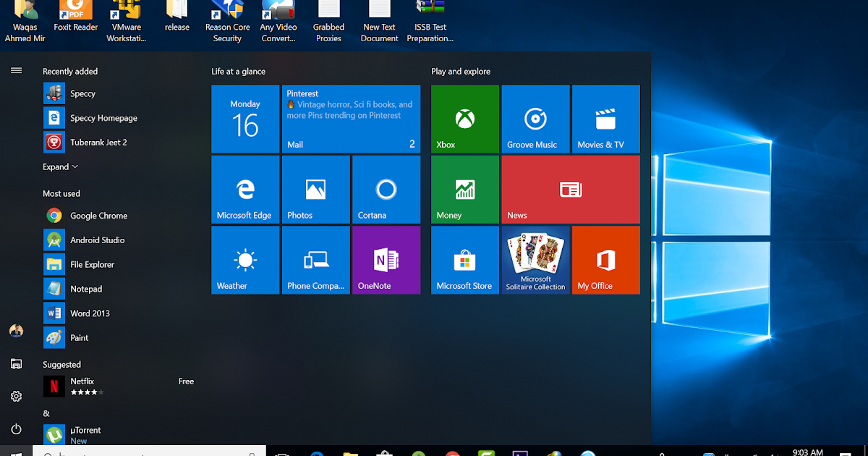This screenshot has height=456, width=868.
Task: Select the Foxit Reader desktop shortcut
Action: tap(76, 17)
